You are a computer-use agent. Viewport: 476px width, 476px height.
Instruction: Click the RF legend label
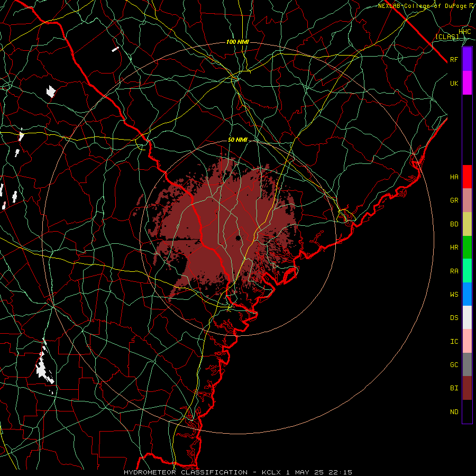pyautogui.click(x=454, y=59)
